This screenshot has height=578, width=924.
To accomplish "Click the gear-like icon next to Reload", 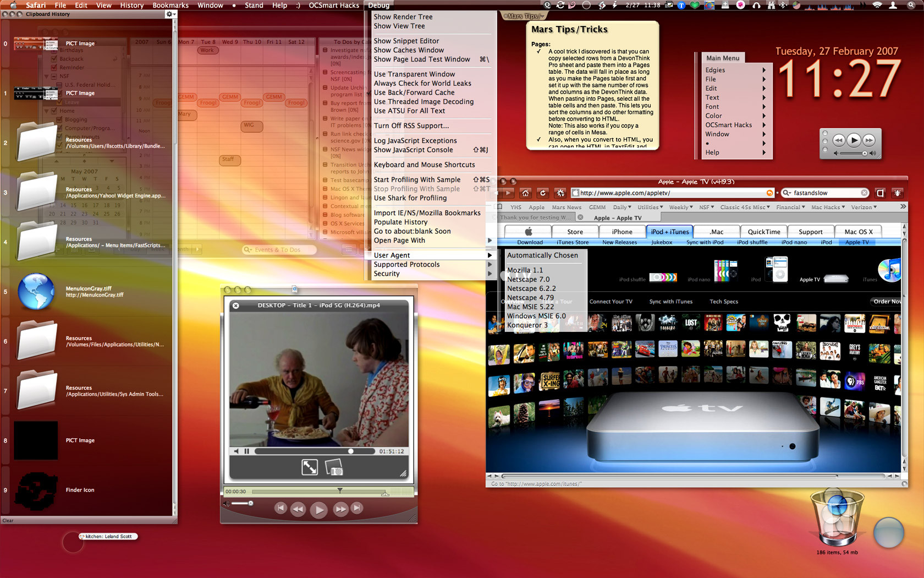I will pyautogui.click(x=560, y=193).
